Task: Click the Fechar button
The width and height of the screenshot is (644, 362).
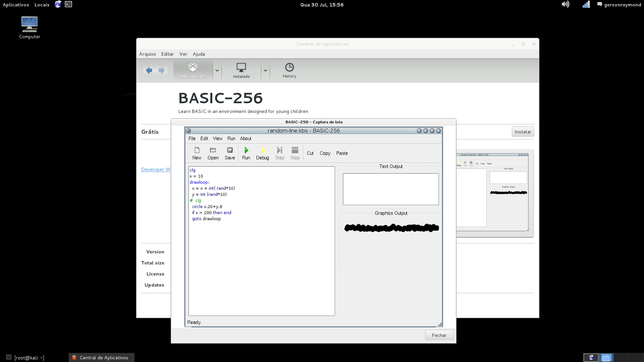Action: click(x=439, y=335)
